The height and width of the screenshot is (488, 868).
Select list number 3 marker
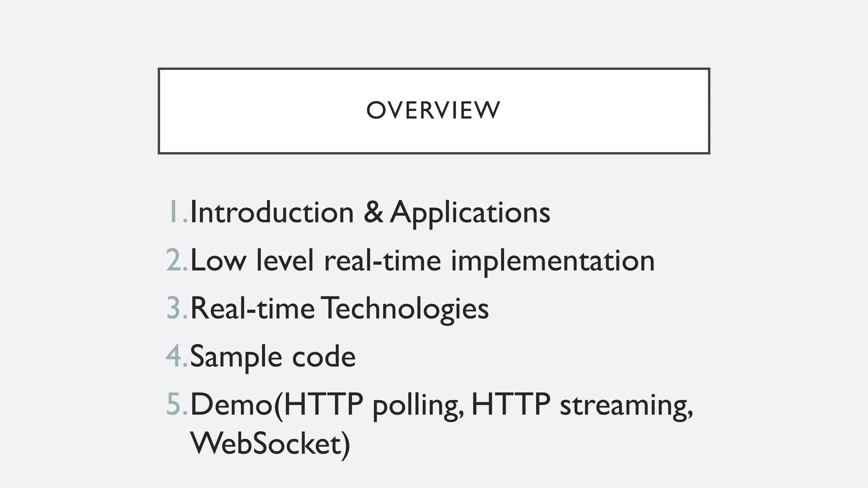click(x=176, y=308)
